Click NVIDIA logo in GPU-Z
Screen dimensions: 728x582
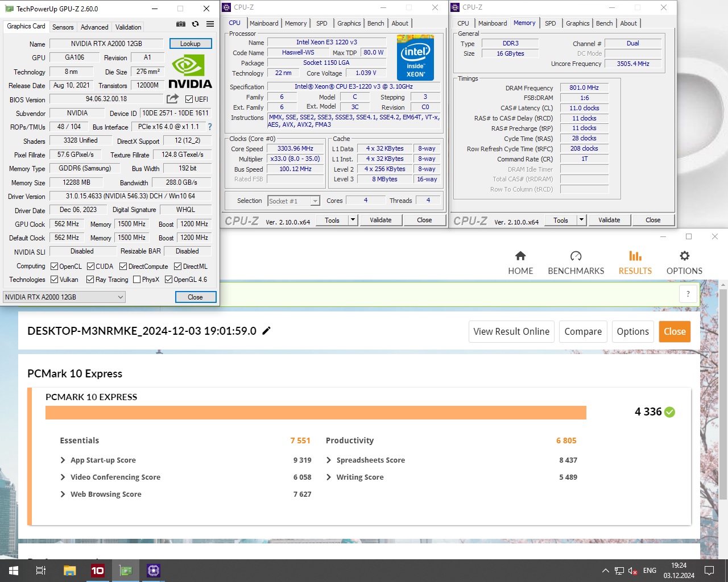click(x=191, y=70)
